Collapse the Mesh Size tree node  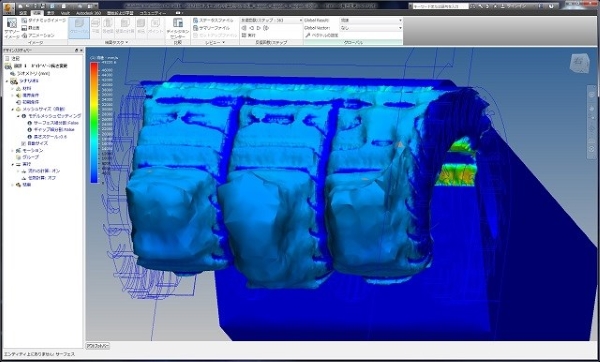tap(13, 109)
